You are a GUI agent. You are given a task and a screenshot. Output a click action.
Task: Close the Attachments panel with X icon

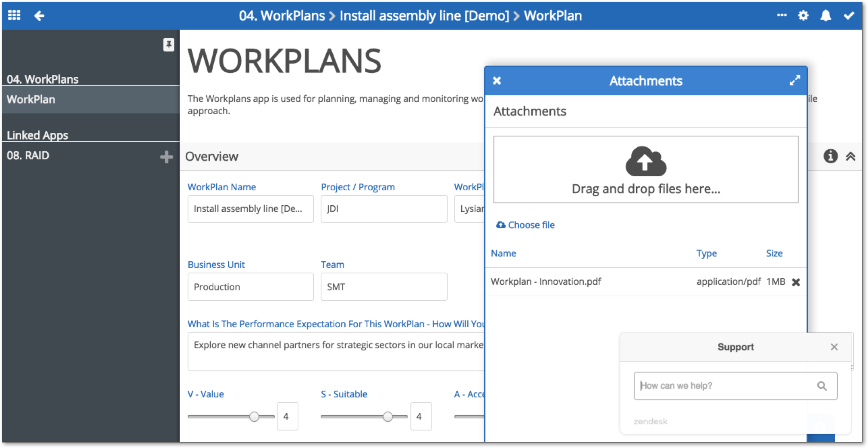coord(497,81)
